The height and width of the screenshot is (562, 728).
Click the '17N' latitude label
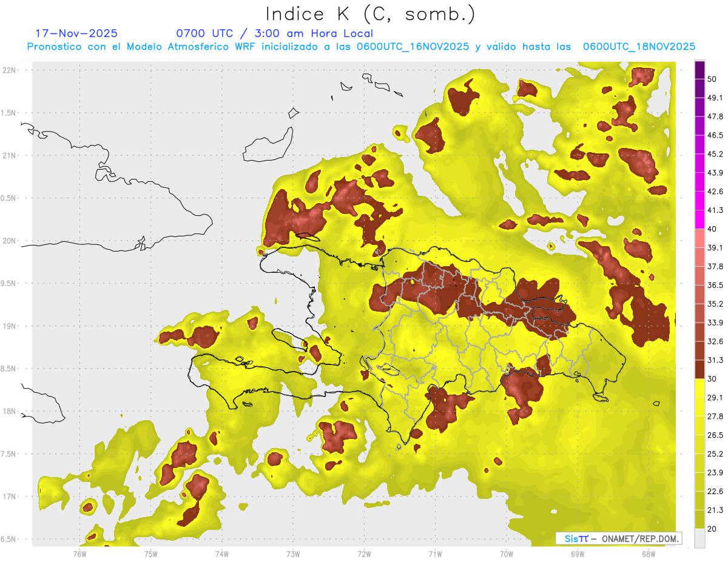(x=9, y=497)
